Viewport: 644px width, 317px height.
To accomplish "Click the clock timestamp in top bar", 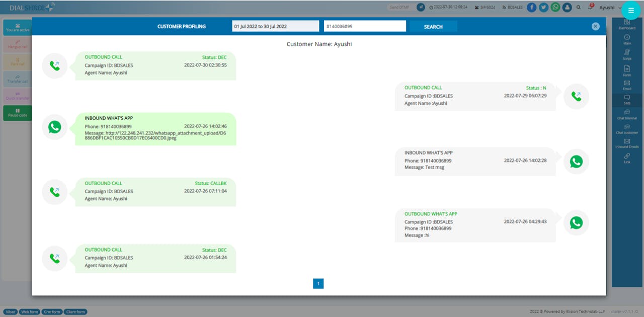I will 448,8.
